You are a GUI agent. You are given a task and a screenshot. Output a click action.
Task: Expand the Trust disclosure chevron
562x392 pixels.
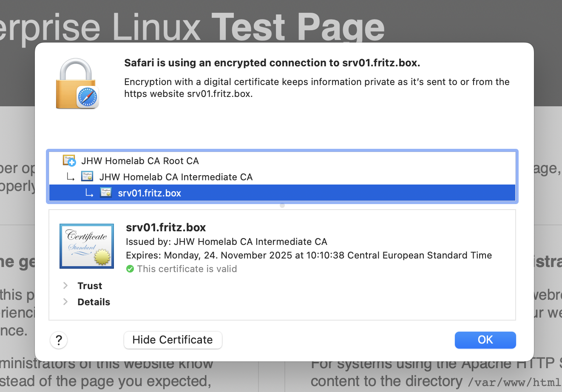[65, 286]
